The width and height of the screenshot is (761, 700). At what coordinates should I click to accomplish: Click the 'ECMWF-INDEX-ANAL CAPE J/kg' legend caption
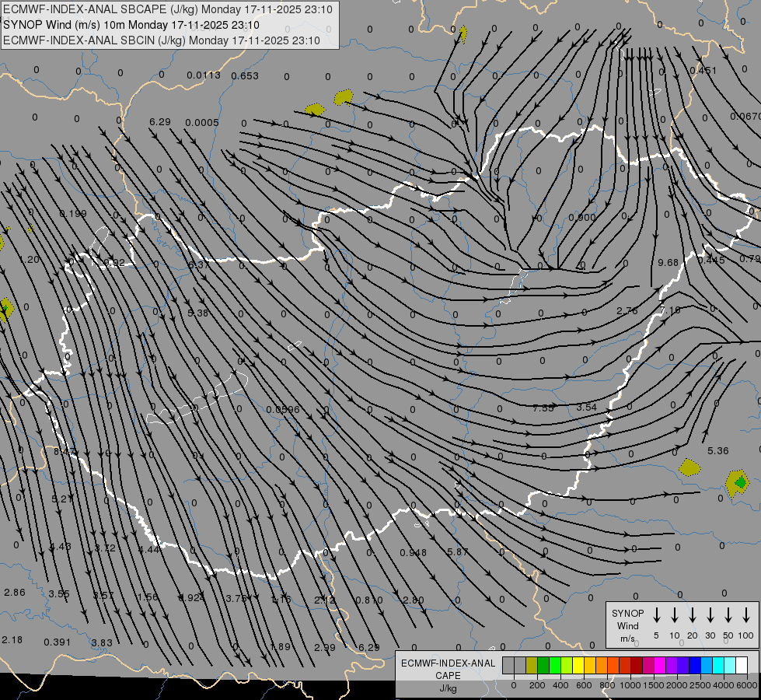tap(448, 675)
